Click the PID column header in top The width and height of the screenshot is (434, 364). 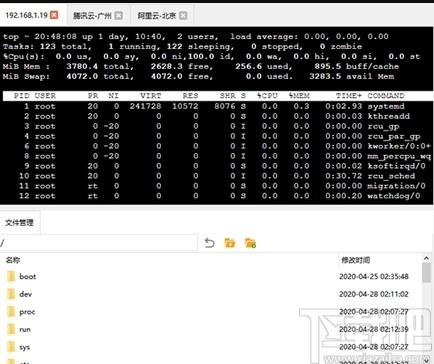coord(22,96)
